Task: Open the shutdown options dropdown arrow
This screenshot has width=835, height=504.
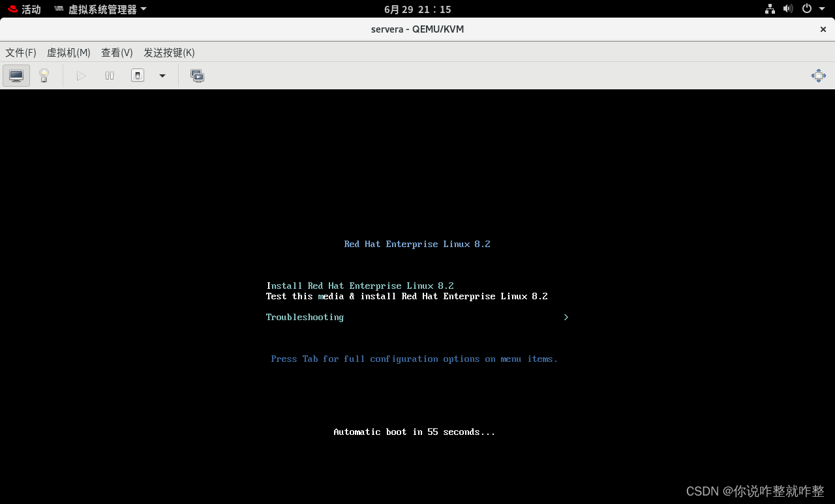Action: click(x=162, y=76)
